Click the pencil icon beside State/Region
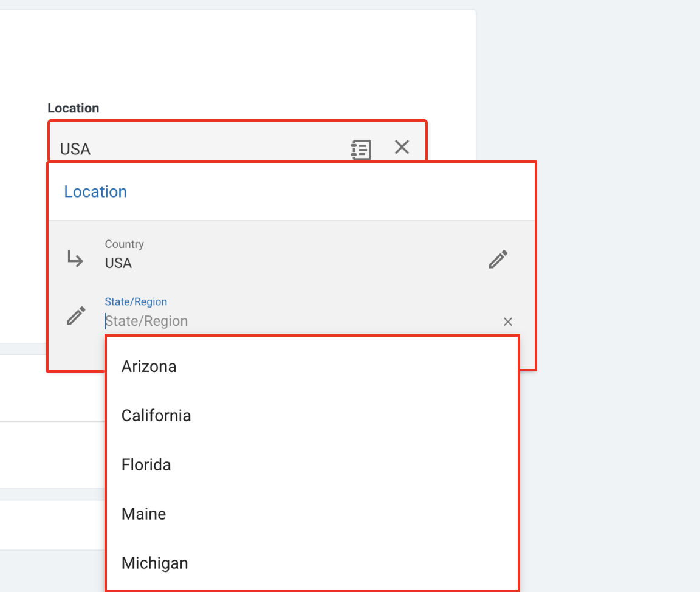The height and width of the screenshot is (592, 700). coord(76,315)
